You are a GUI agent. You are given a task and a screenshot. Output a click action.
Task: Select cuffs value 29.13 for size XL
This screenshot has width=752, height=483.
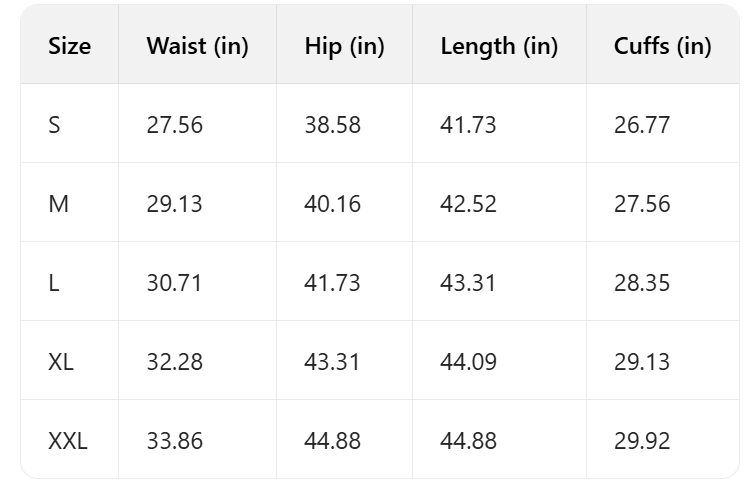[642, 361]
